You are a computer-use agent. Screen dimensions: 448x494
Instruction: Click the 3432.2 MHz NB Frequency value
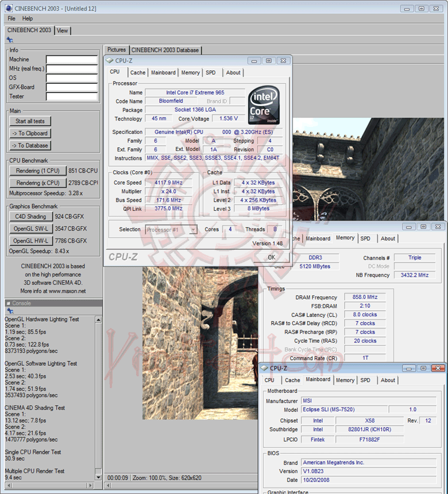tap(415, 275)
